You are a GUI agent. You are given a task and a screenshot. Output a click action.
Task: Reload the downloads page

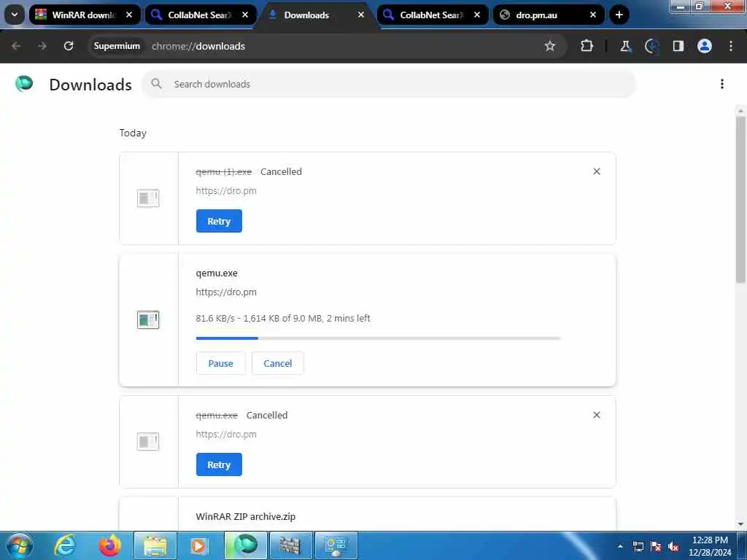69,46
